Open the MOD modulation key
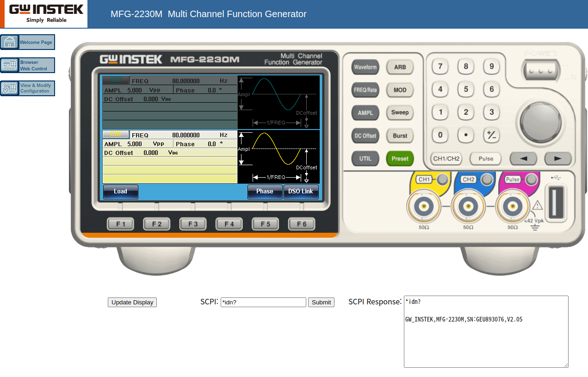588x377 pixels. (x=400, y=90)
